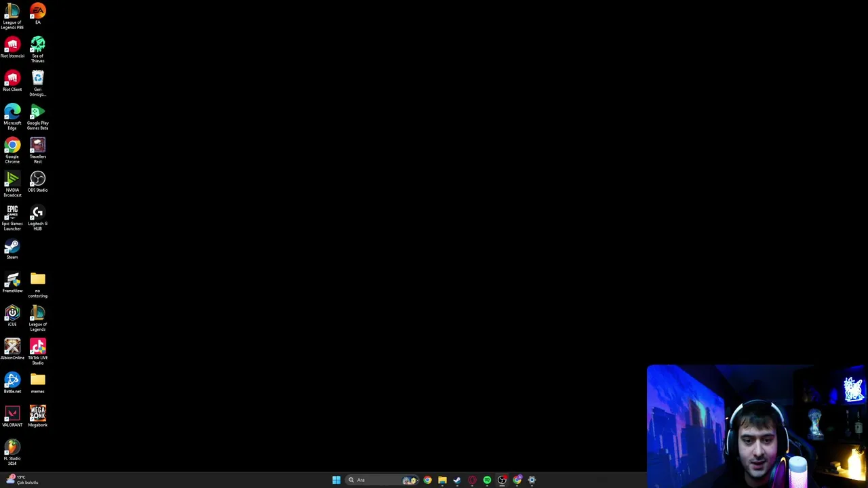The width and height of the screenshot is (868, 488).
Task: Open the Chrome profile taskbar icon with badge
Action: pyautogui.click(x=517, y=480)
